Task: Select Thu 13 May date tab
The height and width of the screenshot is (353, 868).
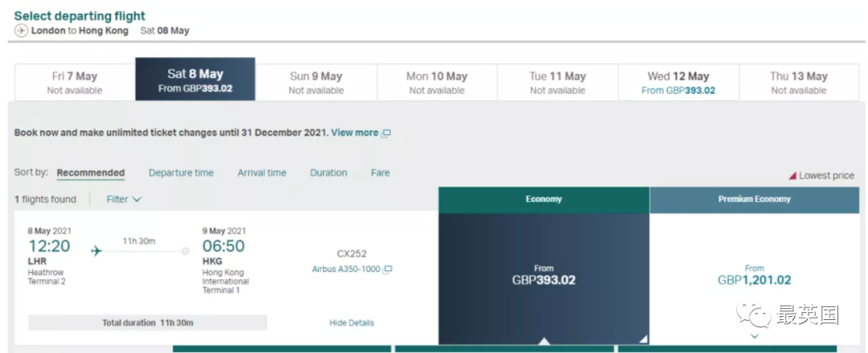Action: coord(799,82)
